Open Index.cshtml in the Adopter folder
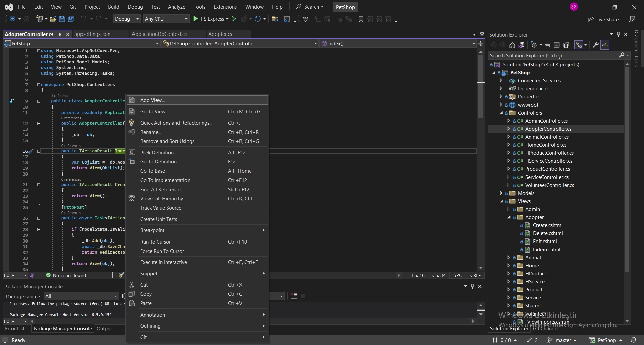This screenshot has width=644, height=345. click(546, 250)
